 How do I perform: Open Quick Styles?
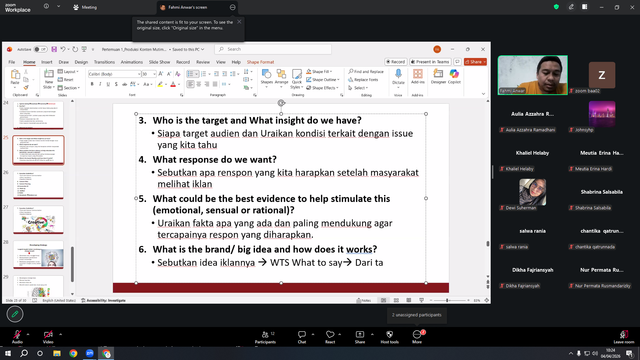[x=296, y=79]
